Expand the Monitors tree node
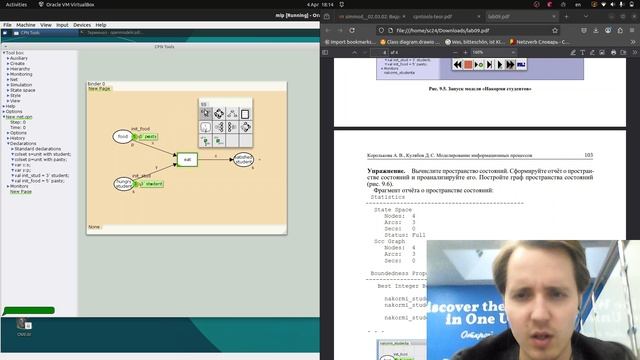The width and height of the screenshot is (640, 360). click(x=8, y=186)
